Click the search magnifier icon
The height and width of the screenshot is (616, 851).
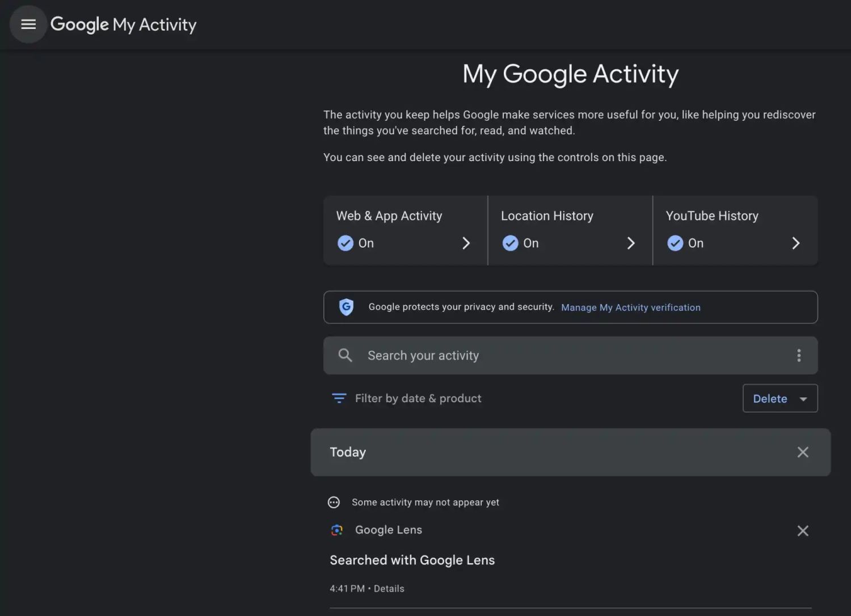tap(345, 356)
